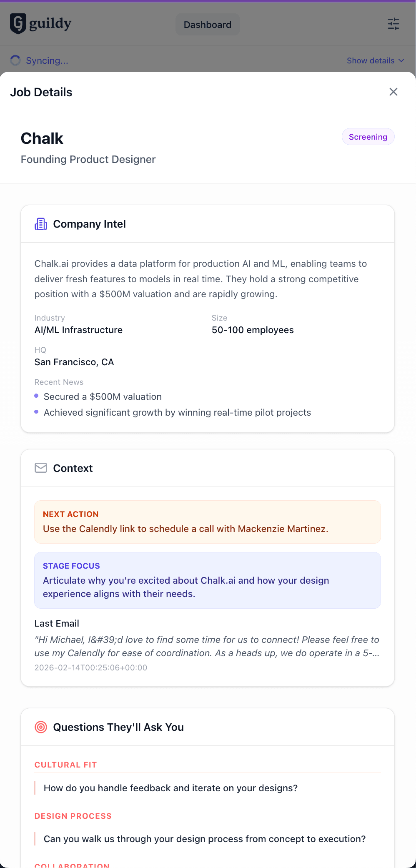Click the Guildy shield logo icon
The image size is (416, 868).
(x=18, y=24)
